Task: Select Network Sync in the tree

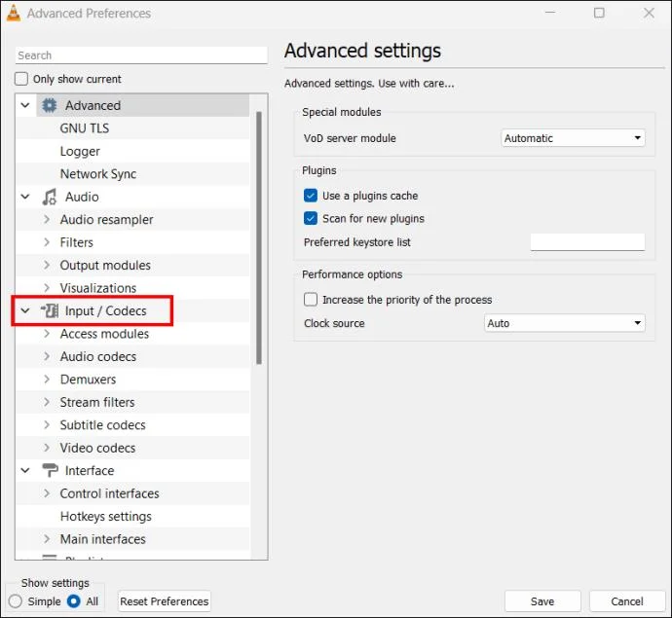Action: click(x=98, y=174)
